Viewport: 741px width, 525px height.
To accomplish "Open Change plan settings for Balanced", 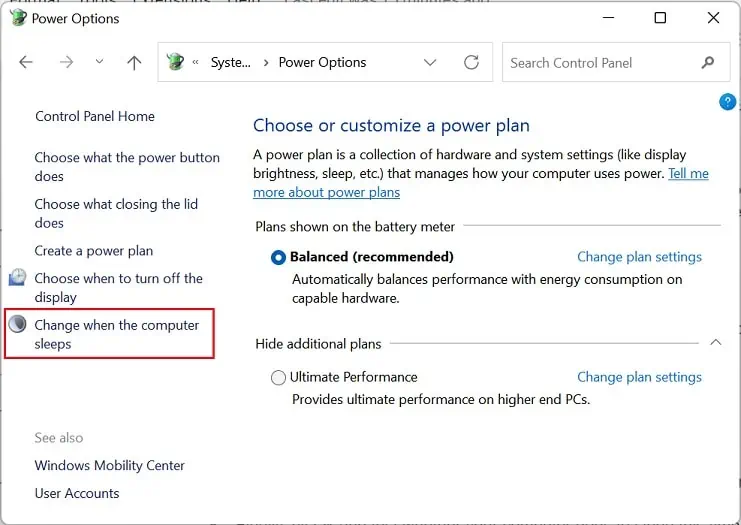I will pyautogui.click(x=639, y=257).
